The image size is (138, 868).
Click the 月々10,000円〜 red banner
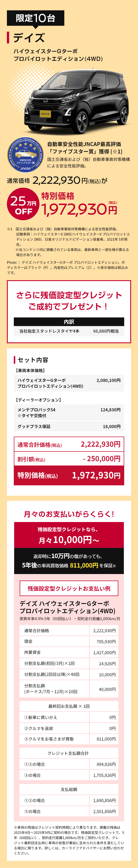point(69,535)
